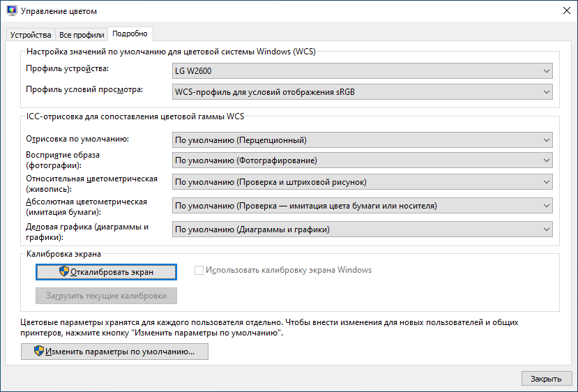578x392 pixels.
Task: Open the Абсолютная цветометрическая dropdown
Action: pyautogui.click(x=363, y=205)
